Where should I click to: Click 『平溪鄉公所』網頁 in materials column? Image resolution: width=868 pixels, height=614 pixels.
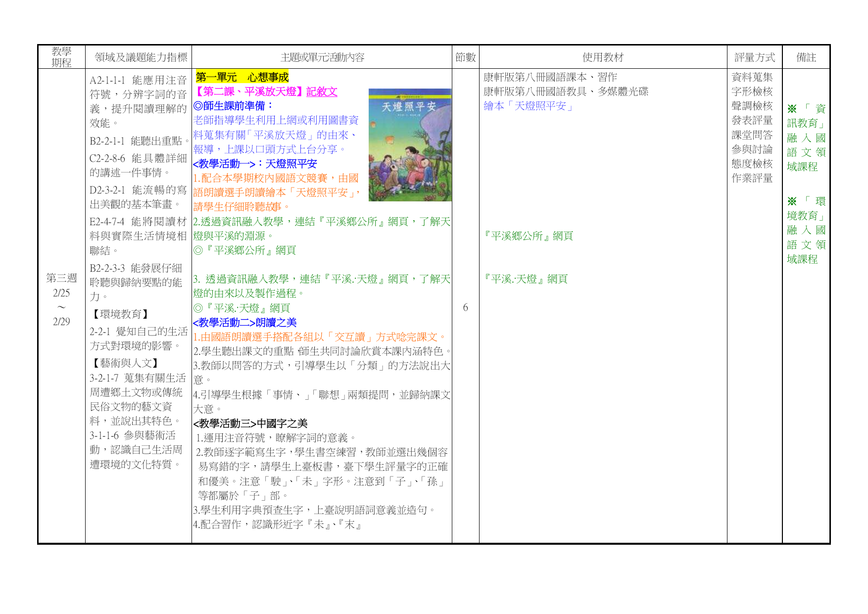528,236
